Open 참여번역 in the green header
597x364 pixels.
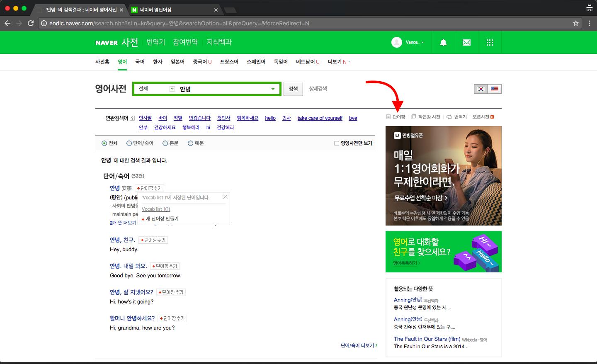(185, 42)
